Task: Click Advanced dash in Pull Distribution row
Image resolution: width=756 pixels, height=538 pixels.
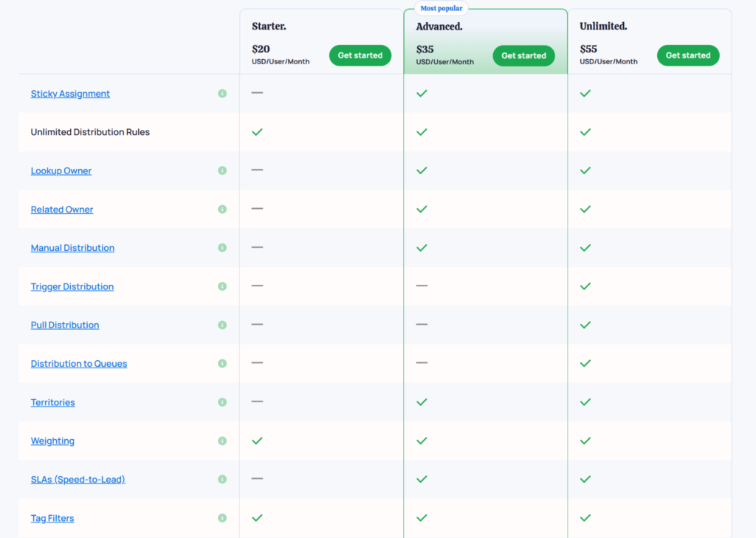Action: (x=422, y=325)
